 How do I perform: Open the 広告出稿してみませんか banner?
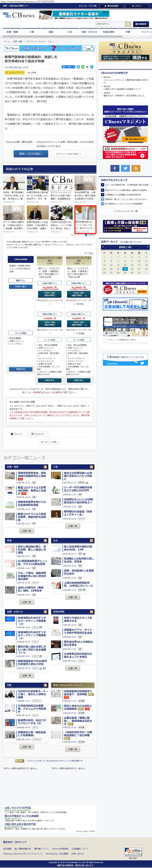point(125,304)
